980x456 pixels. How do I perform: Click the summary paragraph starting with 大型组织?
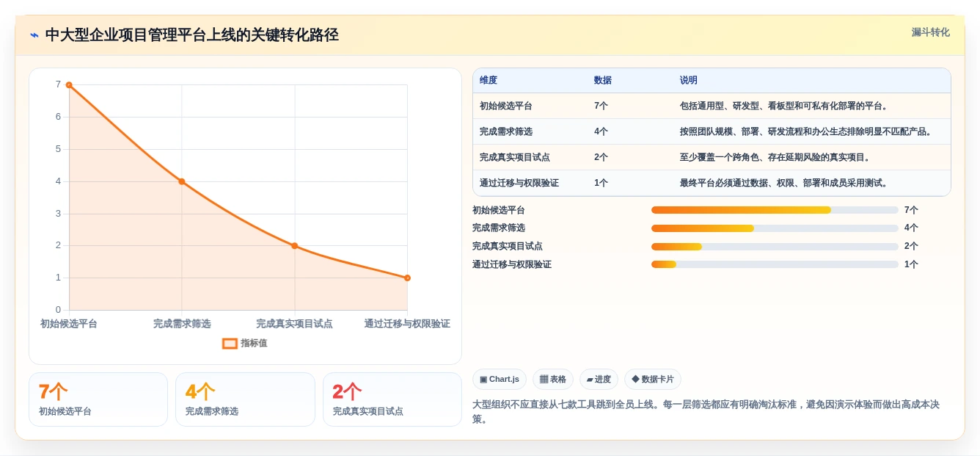pyautogui.click(x=706, y=412)
